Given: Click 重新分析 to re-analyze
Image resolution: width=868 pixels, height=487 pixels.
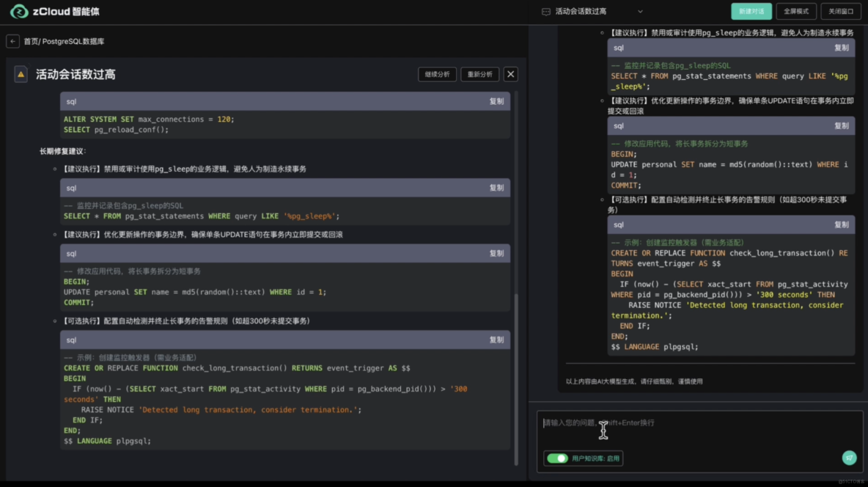Looking at the screenshot, I should (x=480, y=74).
